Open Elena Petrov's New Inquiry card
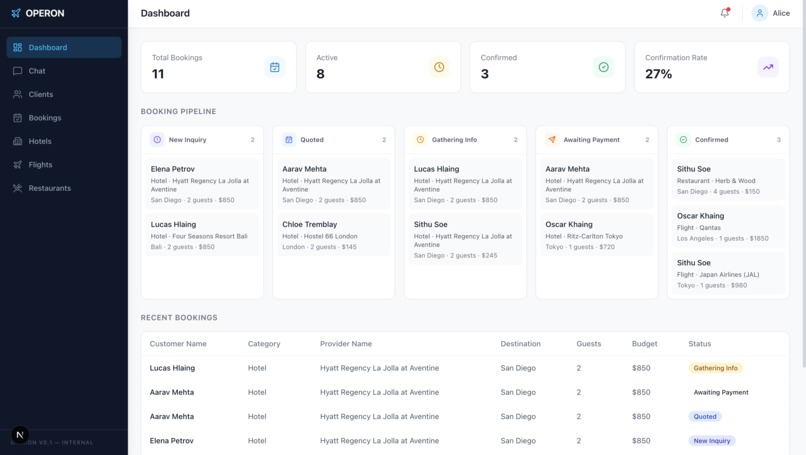 tap(202, 184)
